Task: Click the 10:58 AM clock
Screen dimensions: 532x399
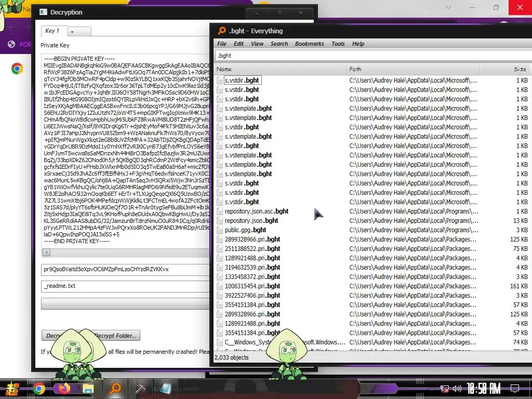Action: coord(483,389)
